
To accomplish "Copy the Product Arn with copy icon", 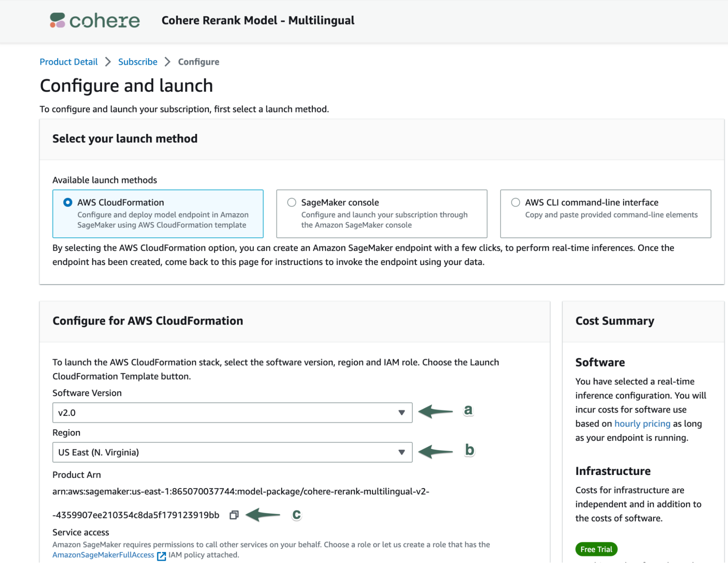I will click(234, 515).
